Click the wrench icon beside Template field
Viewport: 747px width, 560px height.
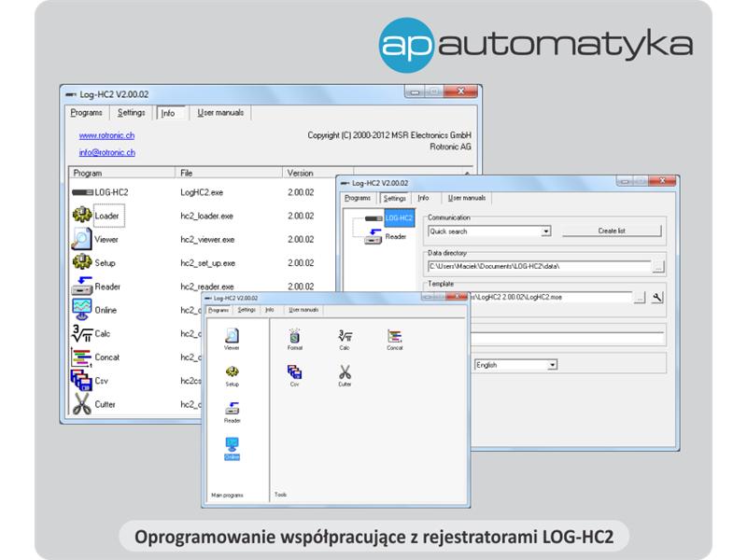tap(657, 298)
